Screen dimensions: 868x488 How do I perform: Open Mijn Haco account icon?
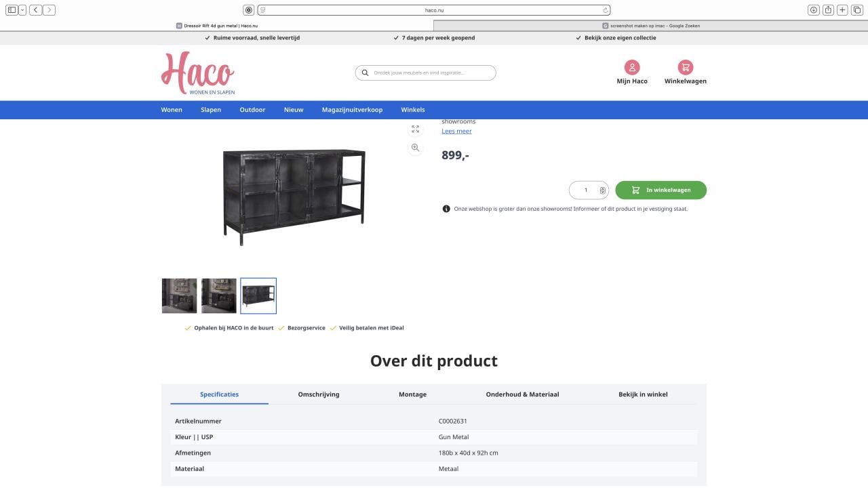(632, 67)
